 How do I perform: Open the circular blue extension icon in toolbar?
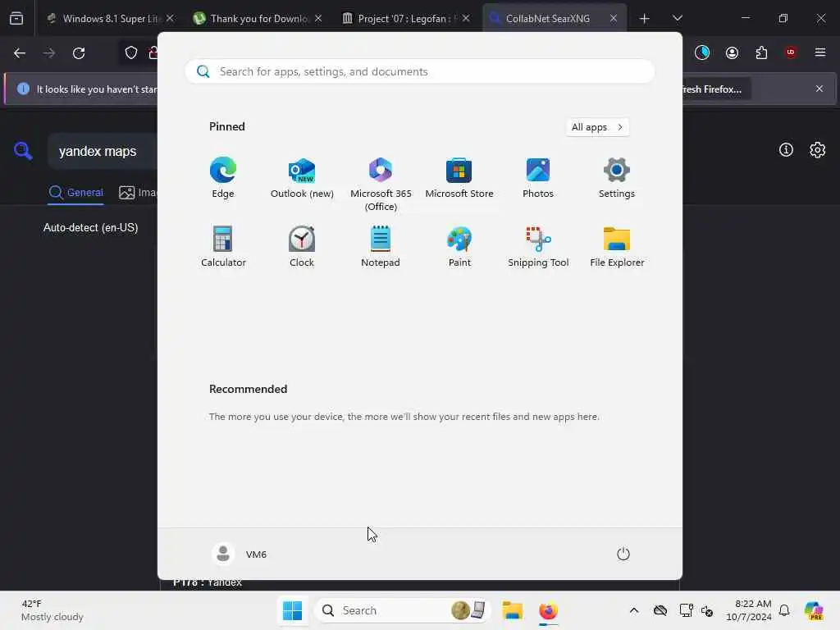click(x=702, y=52)
